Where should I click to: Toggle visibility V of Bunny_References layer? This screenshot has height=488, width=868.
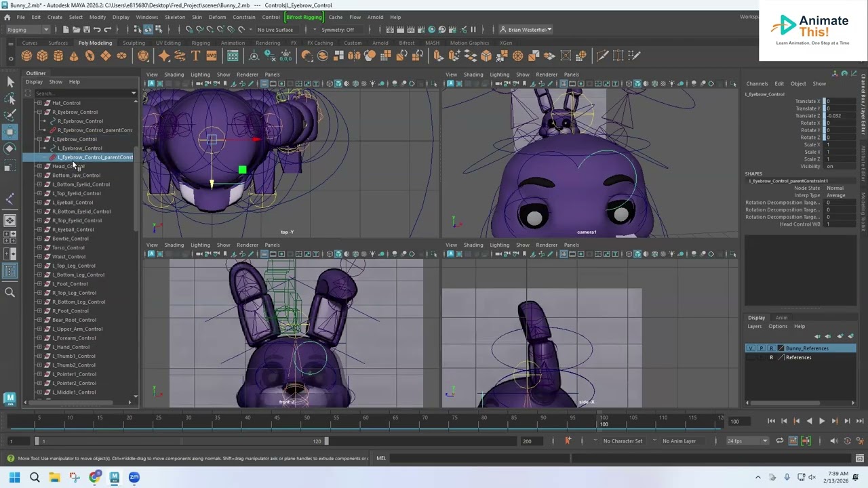click(x=750, y=348)
